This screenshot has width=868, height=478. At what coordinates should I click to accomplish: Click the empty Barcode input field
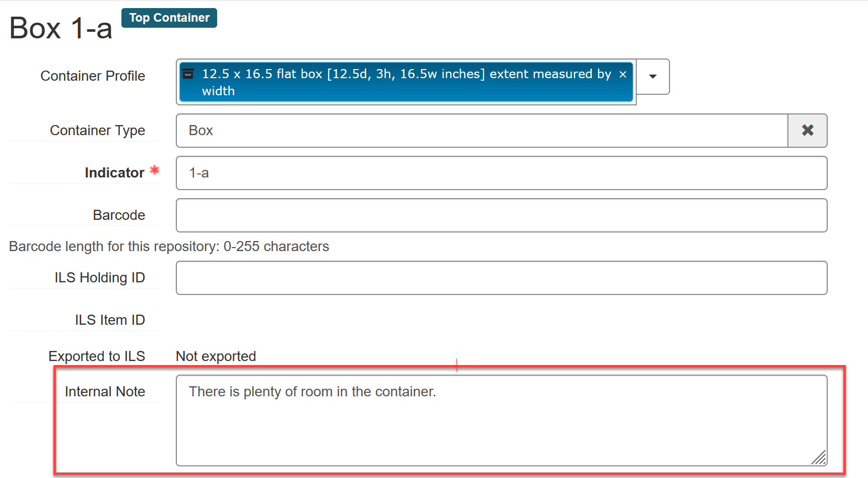click(501, 215)
